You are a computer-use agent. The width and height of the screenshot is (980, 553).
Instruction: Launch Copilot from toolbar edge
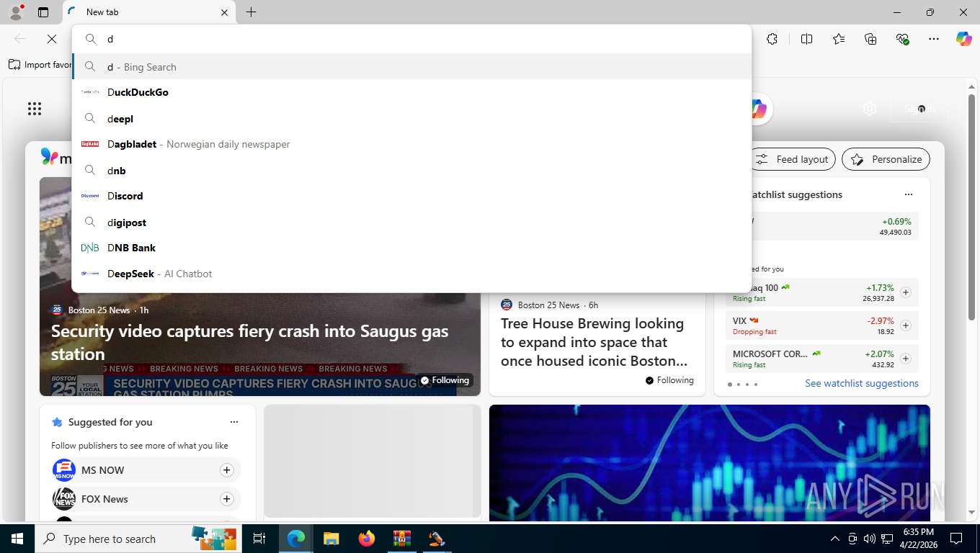click(x=964, y=39)
